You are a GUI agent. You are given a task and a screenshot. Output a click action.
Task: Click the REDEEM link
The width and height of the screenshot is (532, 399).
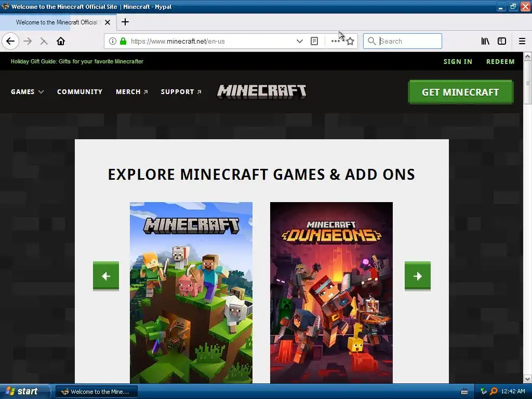point(500,61)
